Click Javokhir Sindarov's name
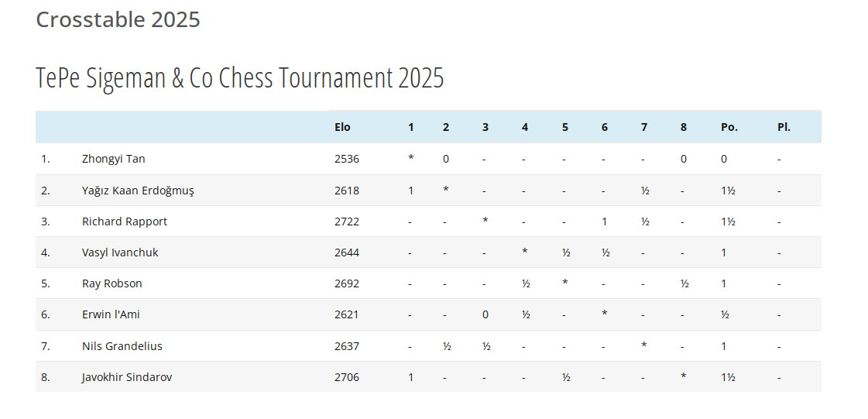The height and width of the screenshot is (419, 868). [127, 377]
